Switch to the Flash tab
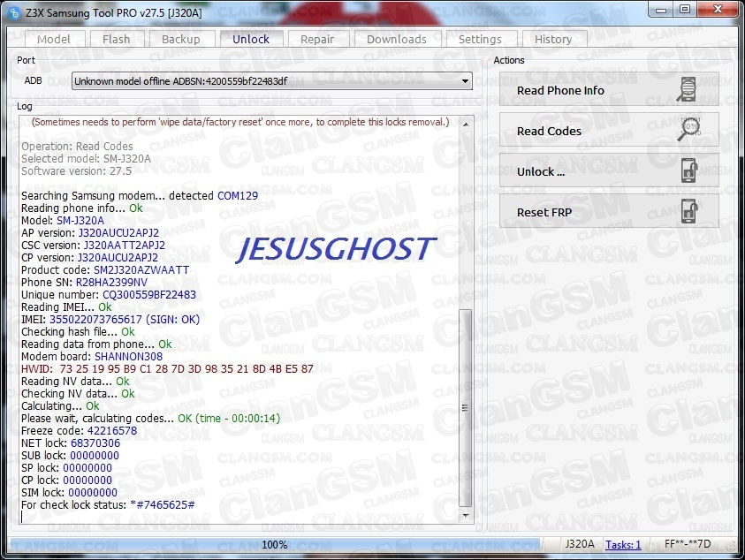745x560 pixels. pyautogui.click(x=116, y=39)
